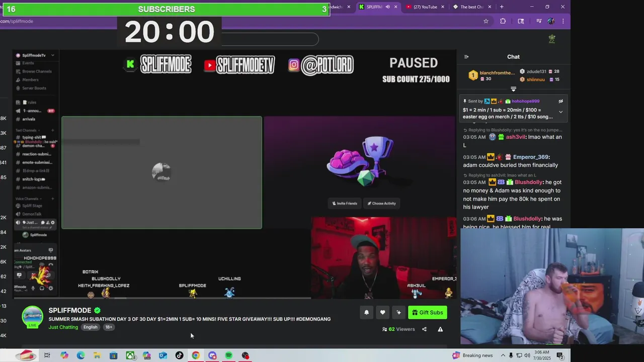
Task: Click the 18+ tag
Action: (x=109, y=327)
